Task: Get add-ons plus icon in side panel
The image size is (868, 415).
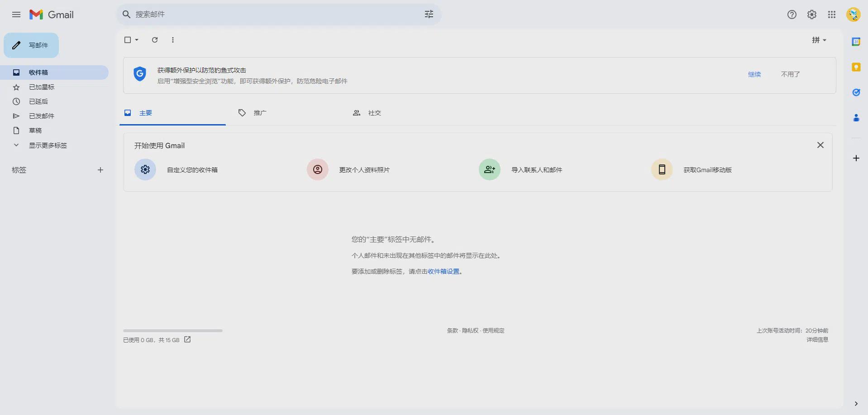Action: pos(856,158)
